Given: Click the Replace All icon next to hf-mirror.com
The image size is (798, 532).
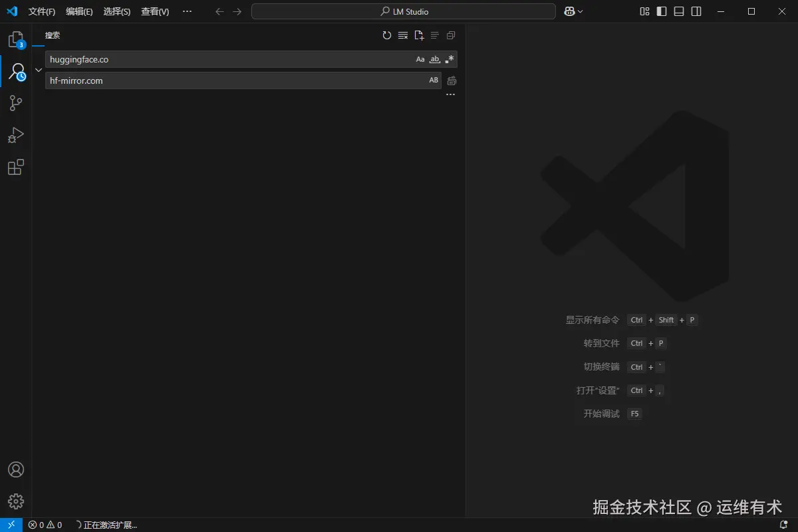Looking at the screenshot, I should click(x=451, y=80).
